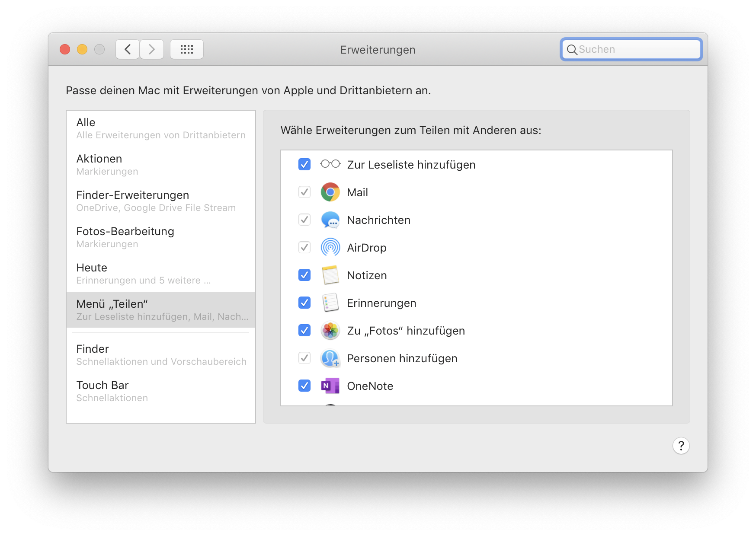Click the Erinnerungen list icon
The width and height of the screenshot is (756, 536).
point(330,303)
